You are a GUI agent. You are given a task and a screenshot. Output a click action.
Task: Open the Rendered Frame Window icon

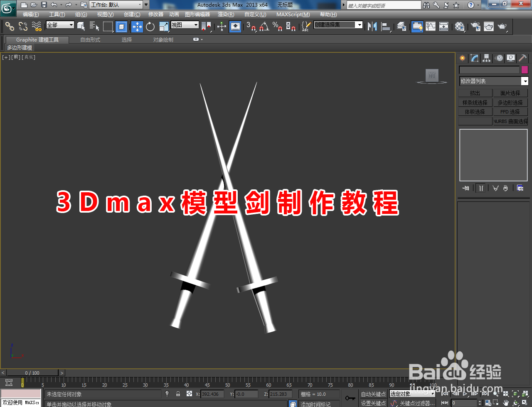(489, 27)
